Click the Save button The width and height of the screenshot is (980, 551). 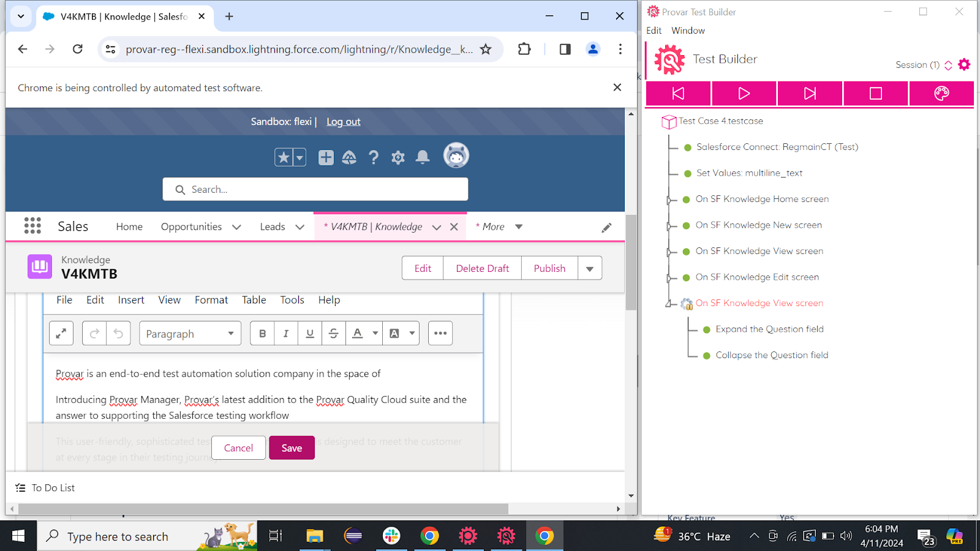(x=292, y=448)
